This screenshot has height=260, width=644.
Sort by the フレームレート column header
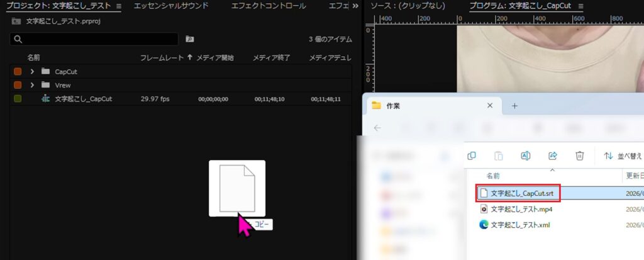(162, 58)
